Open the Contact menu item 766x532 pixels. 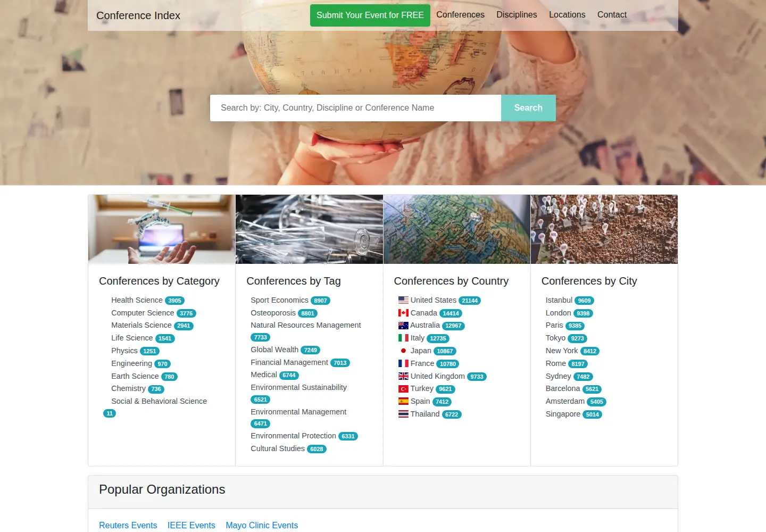click(x=612, y=15)
